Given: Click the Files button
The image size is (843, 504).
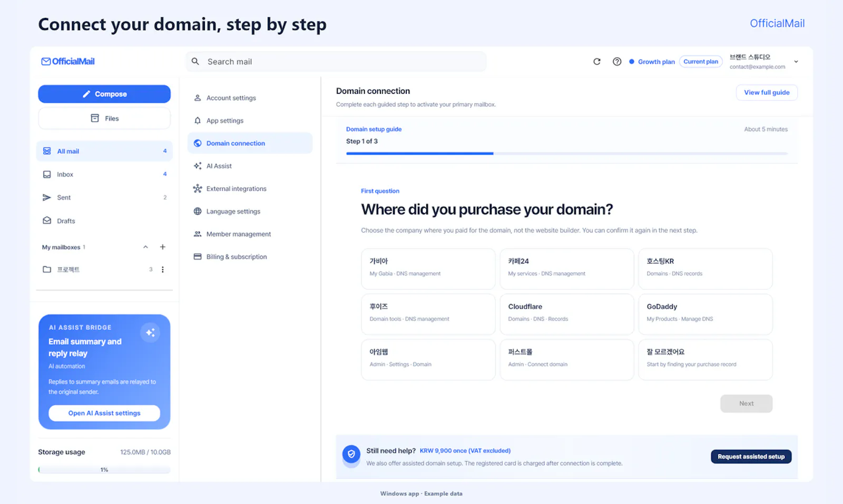Looking at the screenshot, I should (104, 118).
